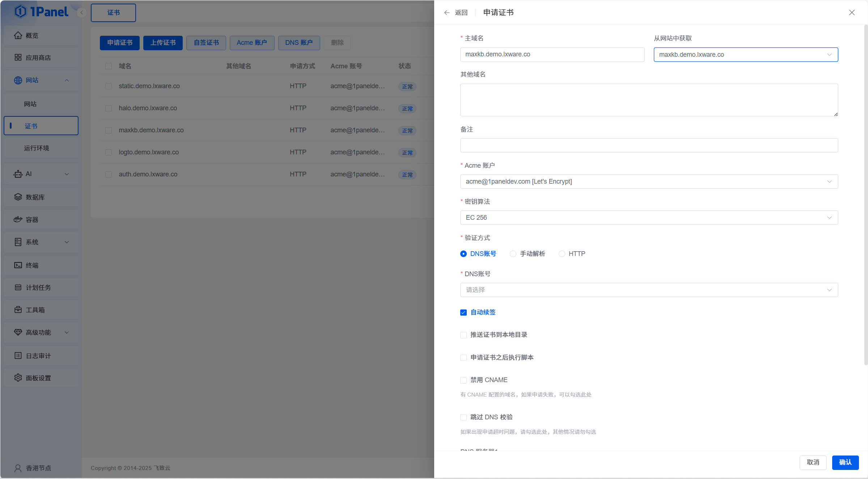Open the 密钥算法 EC 256 dropdown
The image size is (868, 479).
click(649, 218)
